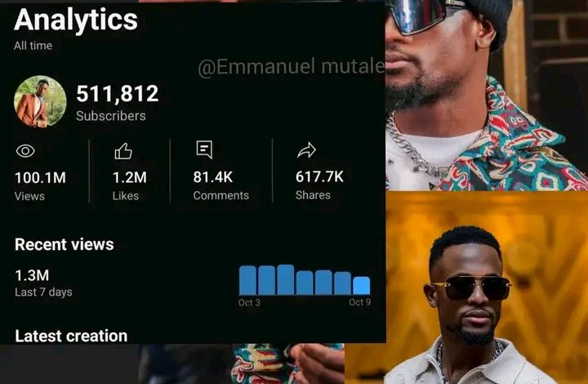Screen dimensions: 588x384
Task: Select the tallest bar in recent views chart
Action: [x=285, y=279]
